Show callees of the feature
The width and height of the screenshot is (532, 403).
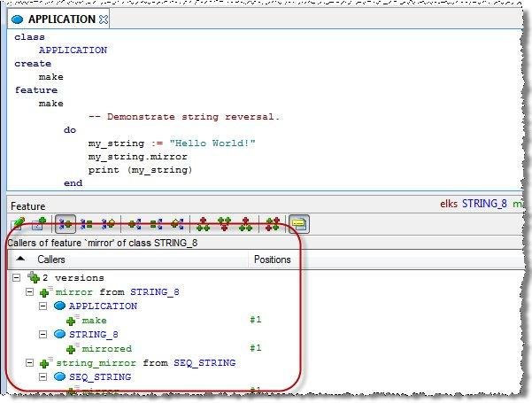pyautogui.click(x=135, y=224)
